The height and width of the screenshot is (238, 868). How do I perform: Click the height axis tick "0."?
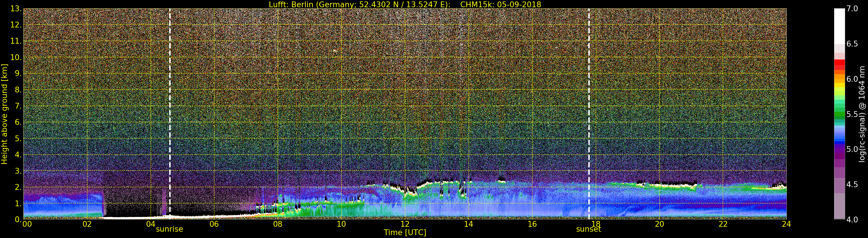[18, 220]
